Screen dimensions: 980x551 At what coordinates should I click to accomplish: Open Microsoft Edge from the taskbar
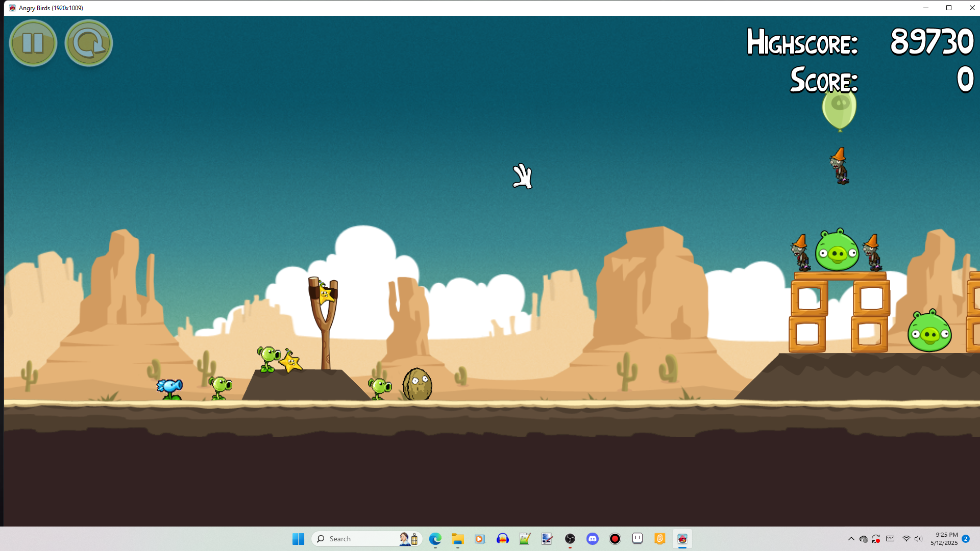click(435, 539)
